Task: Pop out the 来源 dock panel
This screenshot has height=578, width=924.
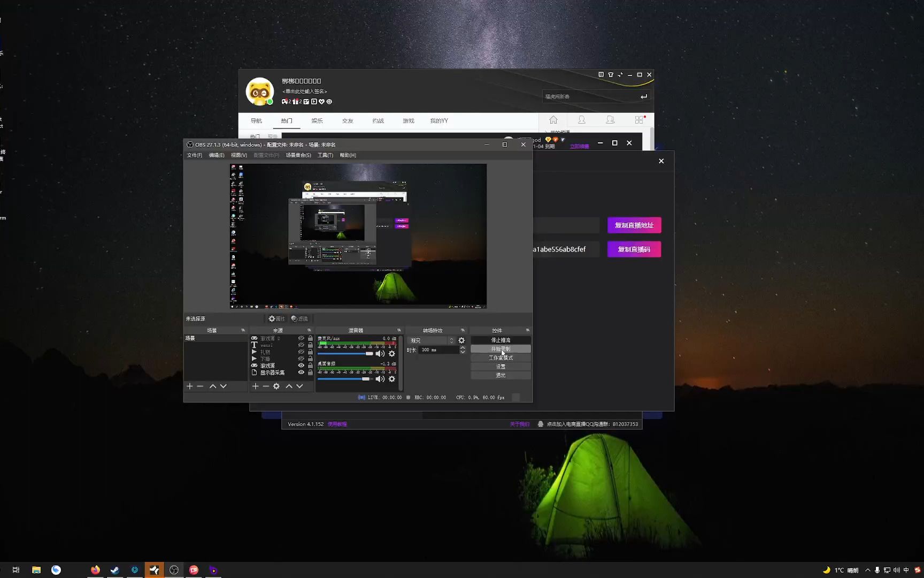Action: click(309, 330)
